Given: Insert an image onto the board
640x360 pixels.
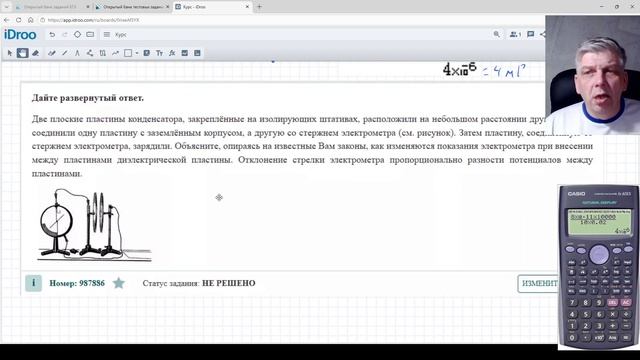Looking at the screenshot, I should [184, 53].
